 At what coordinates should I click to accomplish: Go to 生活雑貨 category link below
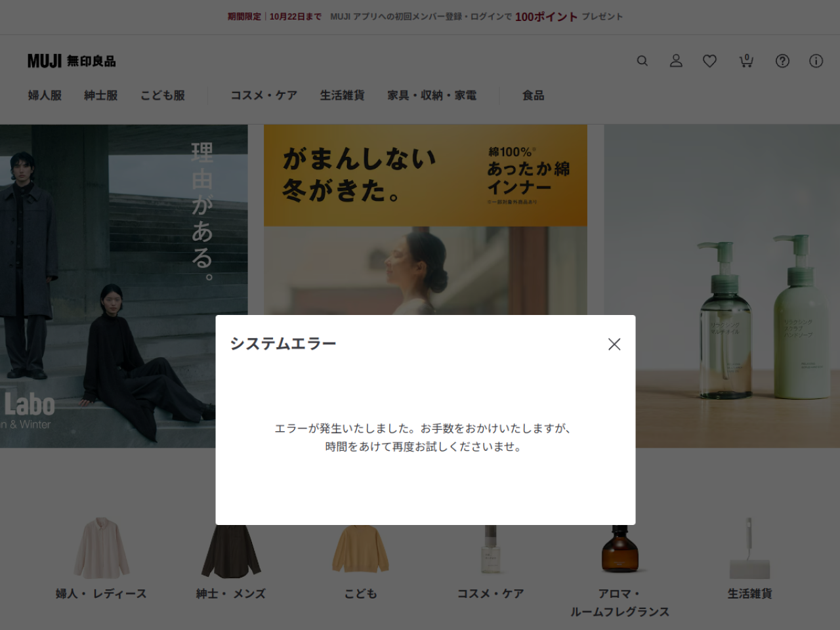point(749,594)
